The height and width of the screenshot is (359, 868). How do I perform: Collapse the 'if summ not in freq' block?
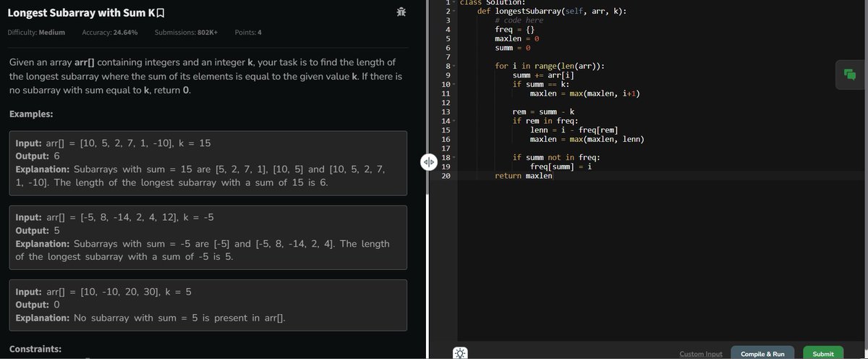click(455, 157)
